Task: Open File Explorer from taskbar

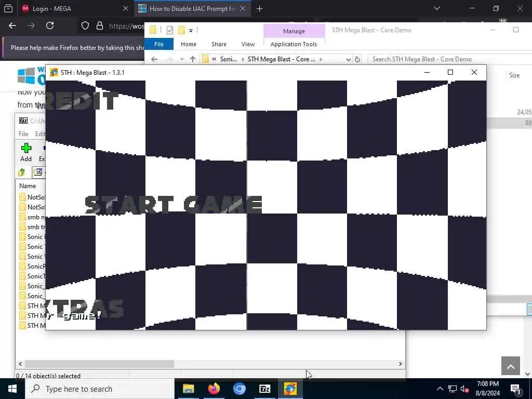Action: point(188,389)
